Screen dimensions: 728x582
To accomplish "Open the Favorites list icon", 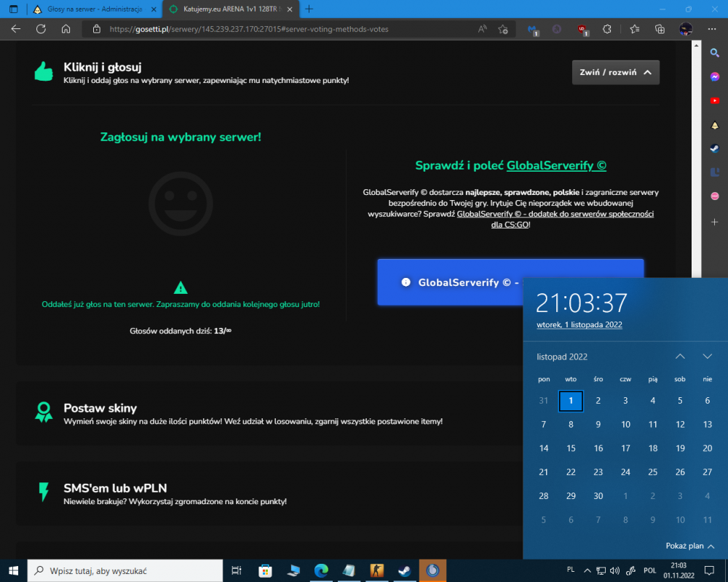I will pos(635,29).
